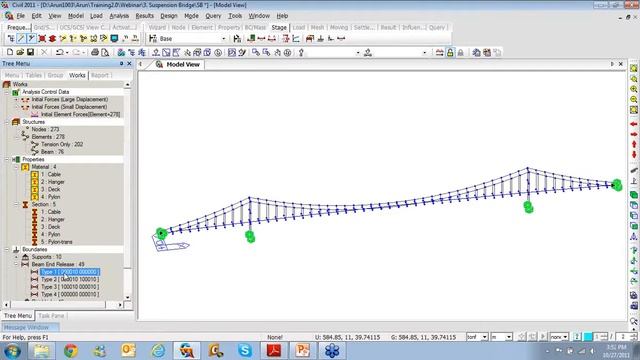Viewport: 640px width, 360px height.
Task: Switch to the Task Pane tab
Action: pos(51,316)
